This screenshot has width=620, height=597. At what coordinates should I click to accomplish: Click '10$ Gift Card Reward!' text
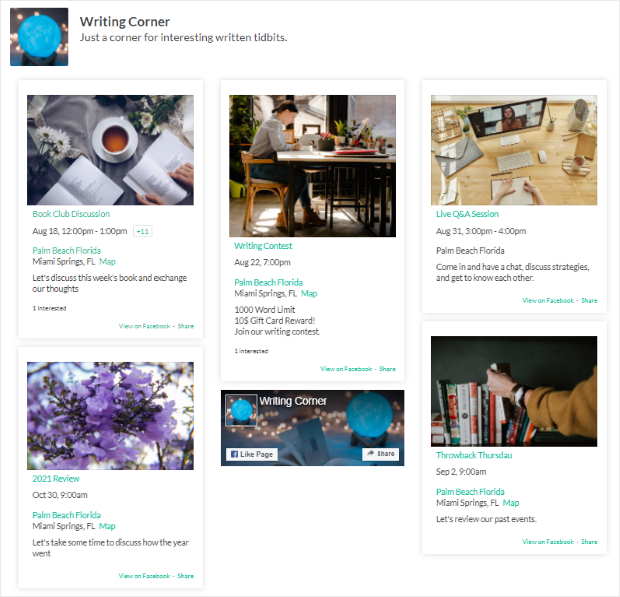pyautogui.click(x=275, y=321)
